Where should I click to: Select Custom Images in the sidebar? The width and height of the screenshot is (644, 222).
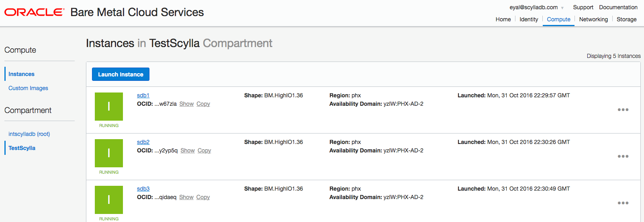pyautogui.click(x=28, y=88)
